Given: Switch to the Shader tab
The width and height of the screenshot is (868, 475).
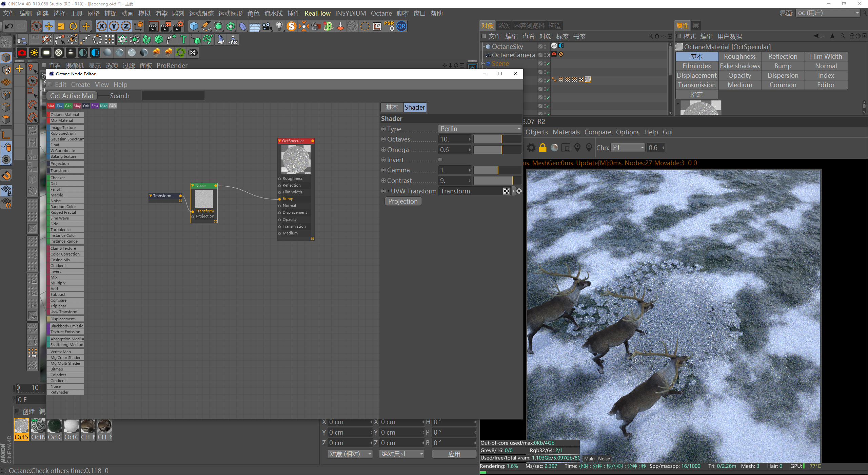Looking at the screenshot, I should click(414, 108).
